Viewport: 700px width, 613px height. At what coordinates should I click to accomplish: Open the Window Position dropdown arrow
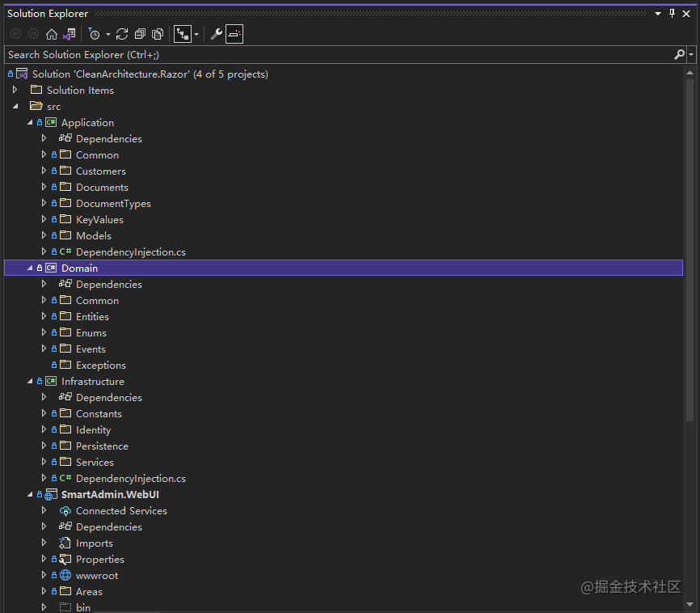(658, 14)
